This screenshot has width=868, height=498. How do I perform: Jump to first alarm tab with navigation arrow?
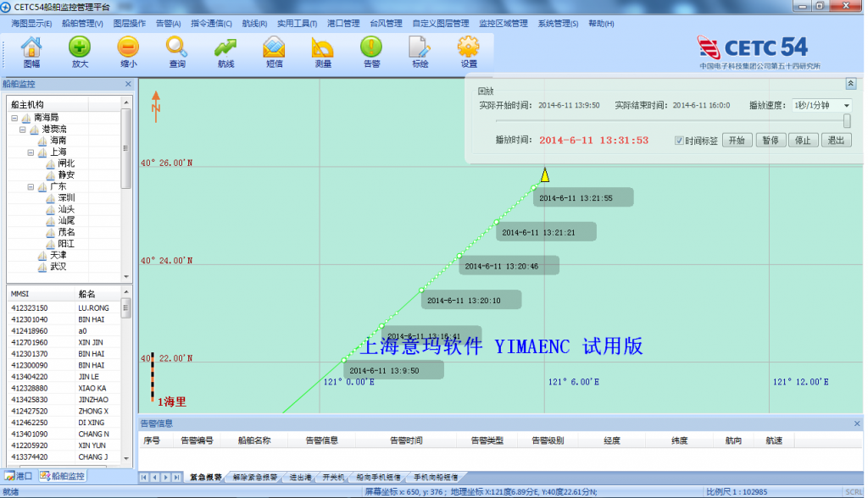[x=144, y=477]
